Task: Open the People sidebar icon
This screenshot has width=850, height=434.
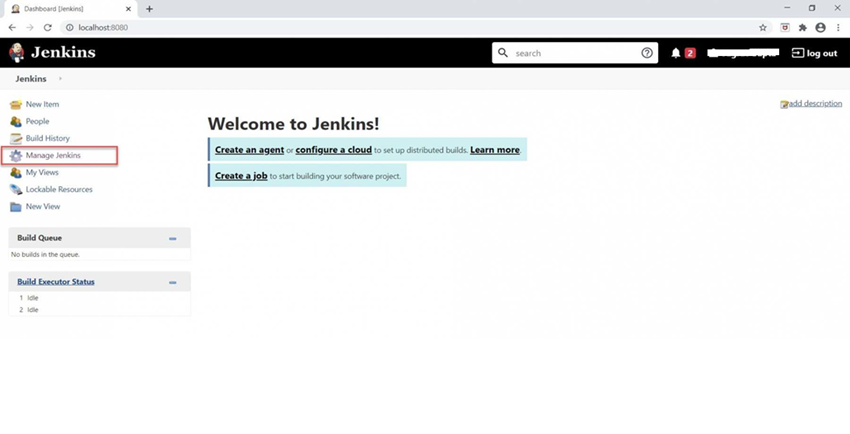Action: (16, 121)
